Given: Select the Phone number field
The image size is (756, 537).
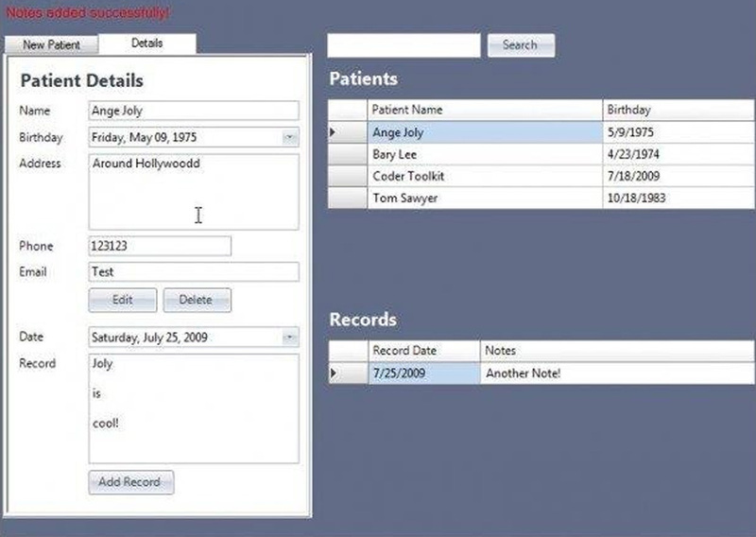Looking at the screenshot, I should coord(159,246).
